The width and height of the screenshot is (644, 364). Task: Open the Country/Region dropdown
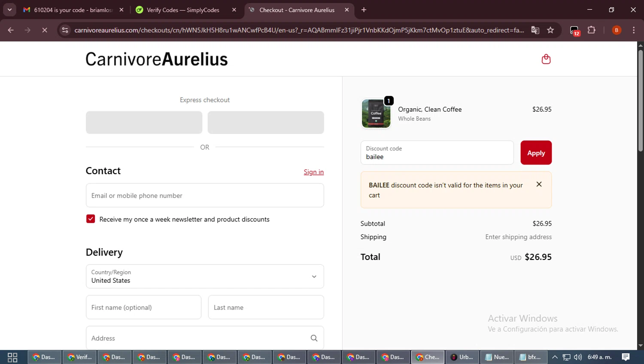205,276
